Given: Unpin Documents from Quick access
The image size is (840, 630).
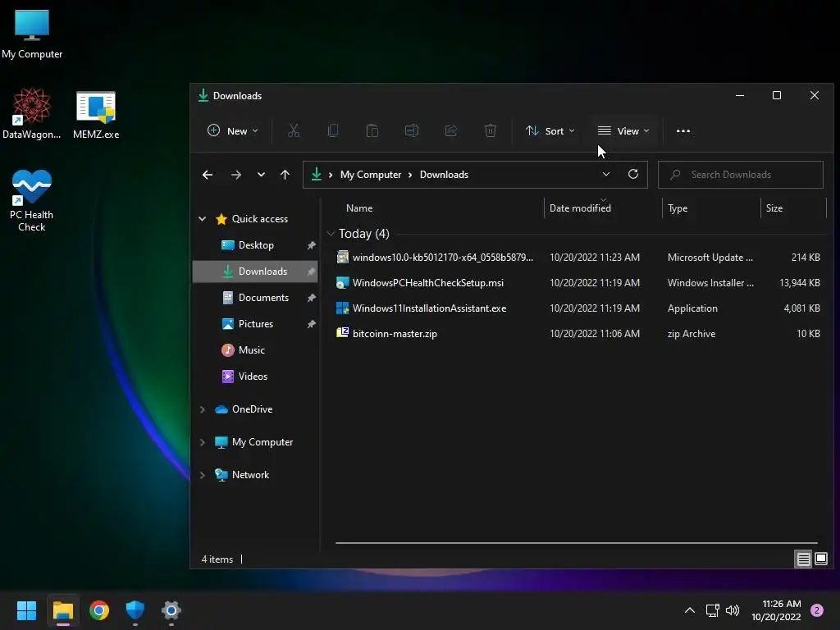Looking at the screenshot, I should click(311, 298).
